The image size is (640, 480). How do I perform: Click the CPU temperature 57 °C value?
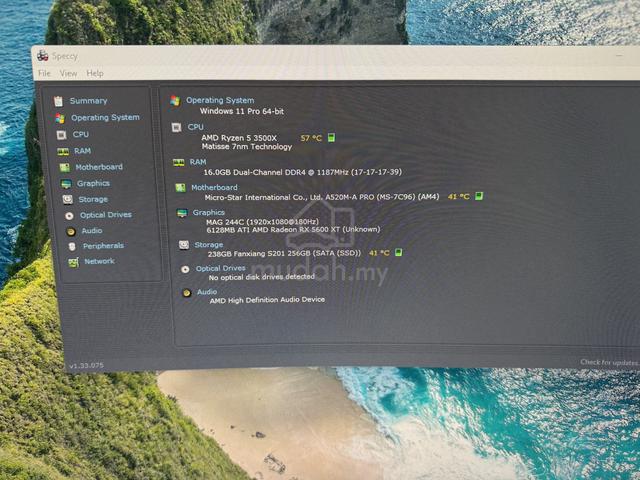311,138
